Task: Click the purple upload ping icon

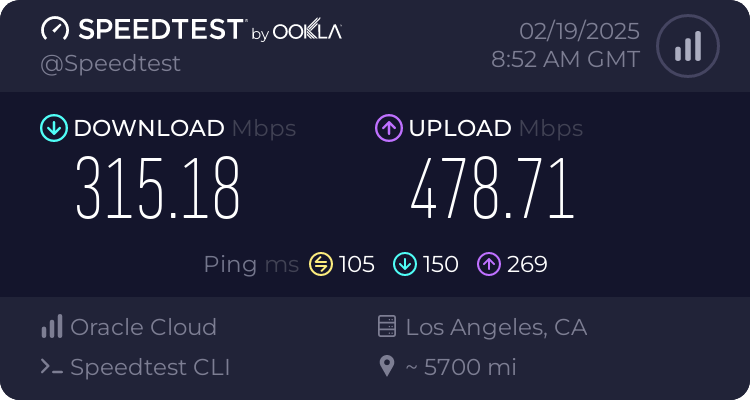Action: pos(489,264)
